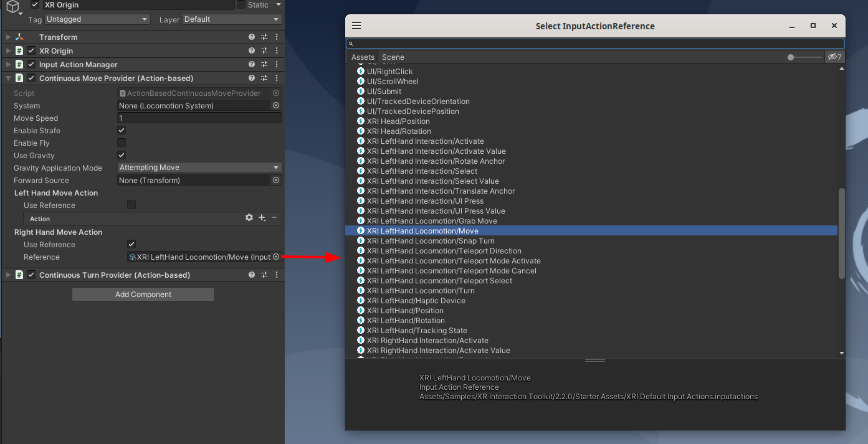Check Use Reference under Left Hand Move Action

(x=131, y=205)
